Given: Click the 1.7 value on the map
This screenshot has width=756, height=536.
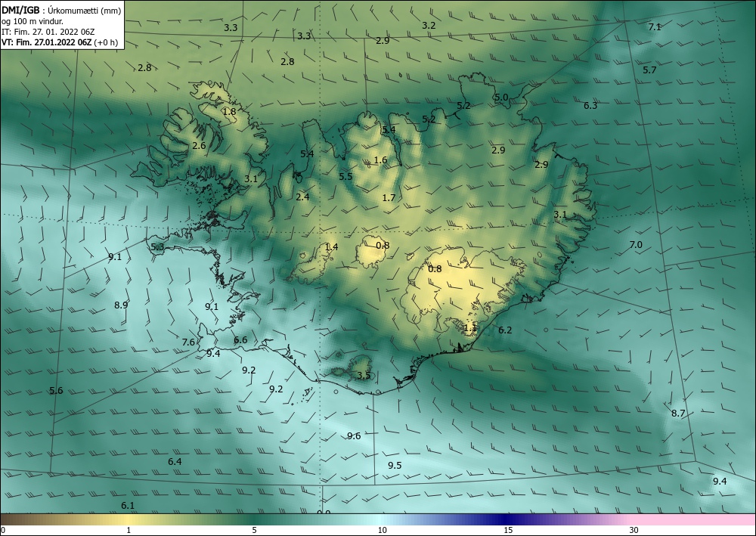Looking at the screenshot, I should click(x=389, y=197).
